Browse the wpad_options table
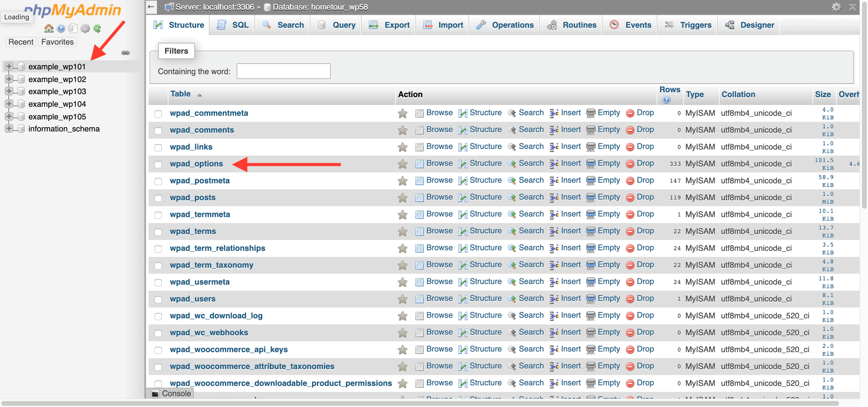This screenshot has height=407, width=868. click(x=439, y=163)
